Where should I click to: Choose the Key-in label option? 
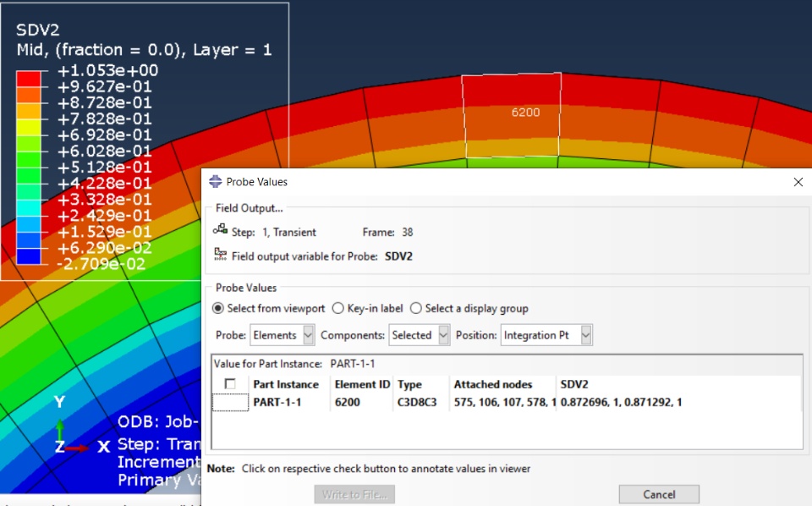337,308
